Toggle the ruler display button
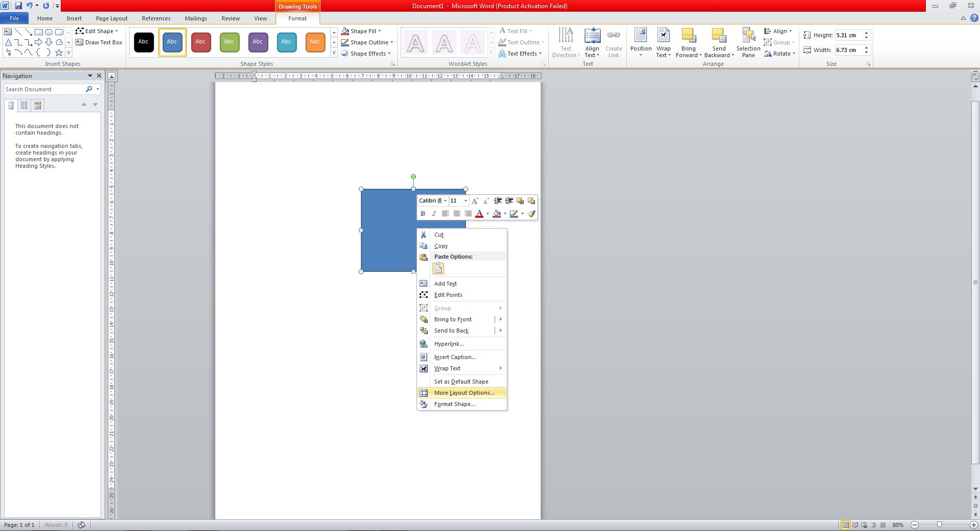 [975, 77]
